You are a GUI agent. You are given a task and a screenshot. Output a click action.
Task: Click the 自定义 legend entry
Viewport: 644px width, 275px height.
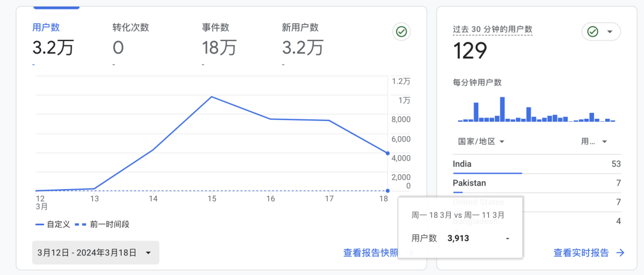point(52,224)
